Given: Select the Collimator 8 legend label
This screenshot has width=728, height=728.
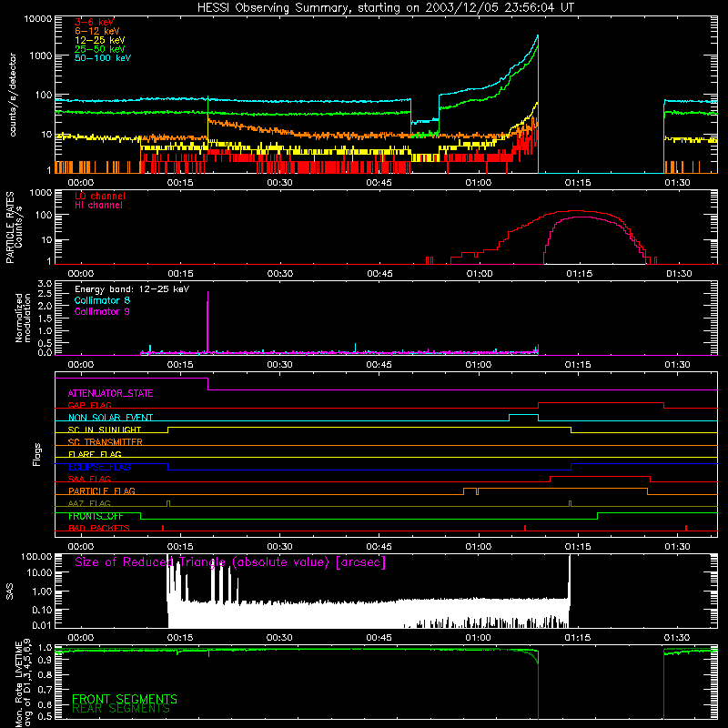Looking at the screenshot, I should click(102, 300).
